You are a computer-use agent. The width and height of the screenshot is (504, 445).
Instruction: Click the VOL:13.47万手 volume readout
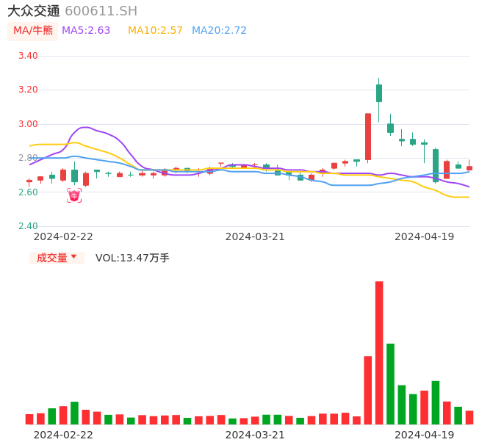[132, 258]
